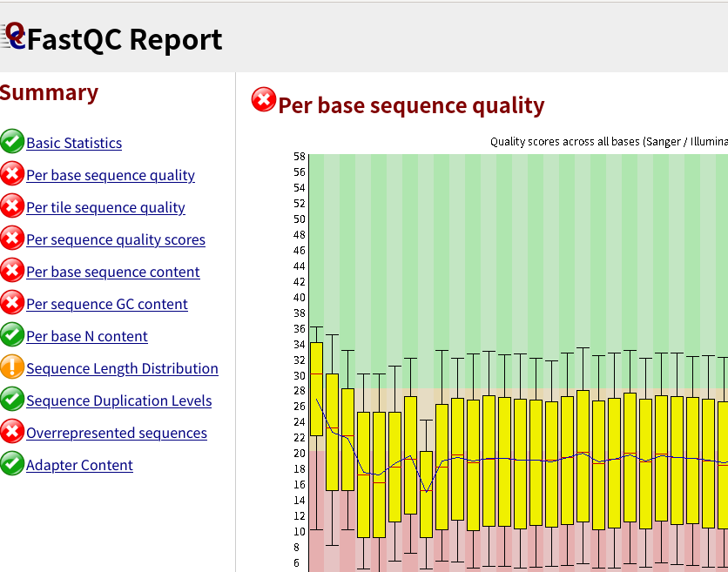The height and width of the screenshot is (572, 728).
Task: Click the orange warning icon beside Sequence Length Distribution
Action: (x=12, y=367)
